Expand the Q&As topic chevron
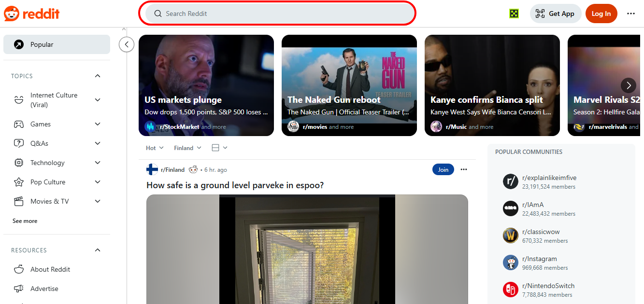Screen dimensions: 644x304 [x=98, y=143]
